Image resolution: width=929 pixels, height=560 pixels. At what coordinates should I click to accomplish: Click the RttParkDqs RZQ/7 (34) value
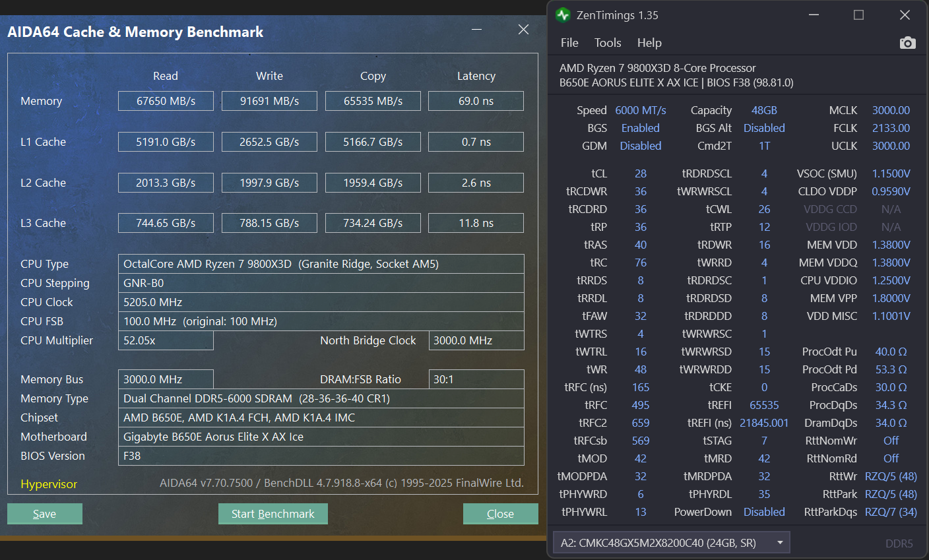coord(891,512)
